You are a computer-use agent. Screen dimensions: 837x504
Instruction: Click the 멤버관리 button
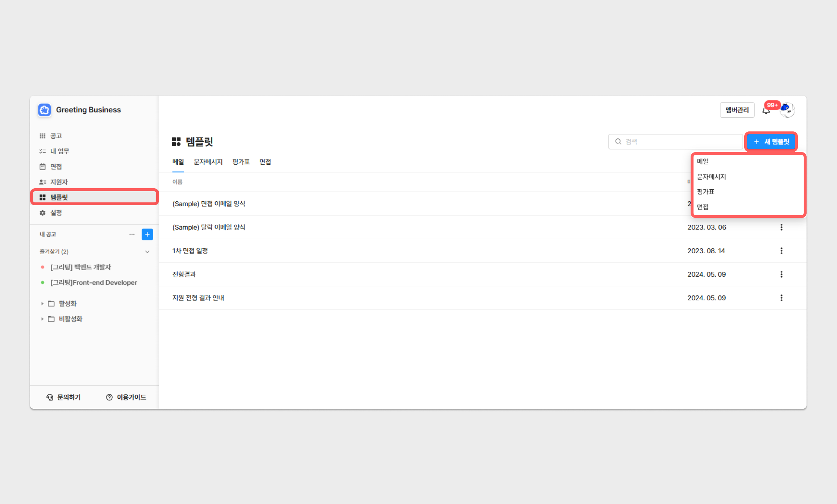737,110
